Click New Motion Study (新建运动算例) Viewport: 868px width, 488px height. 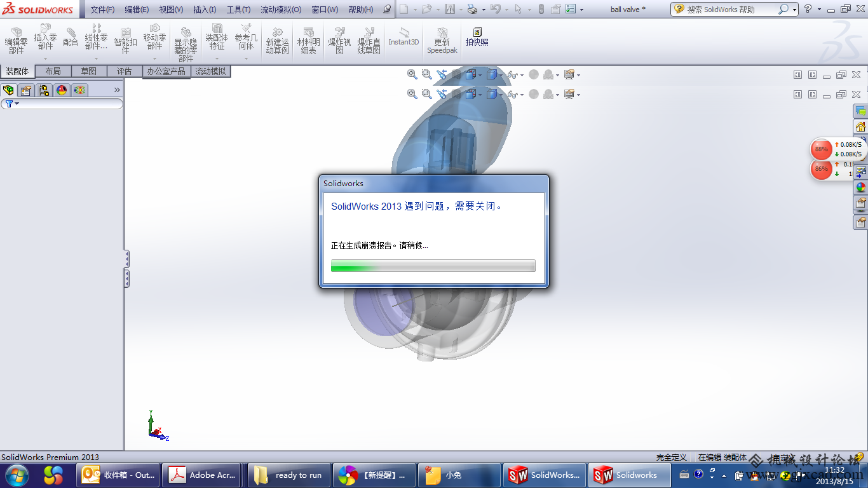click(278, 41)
